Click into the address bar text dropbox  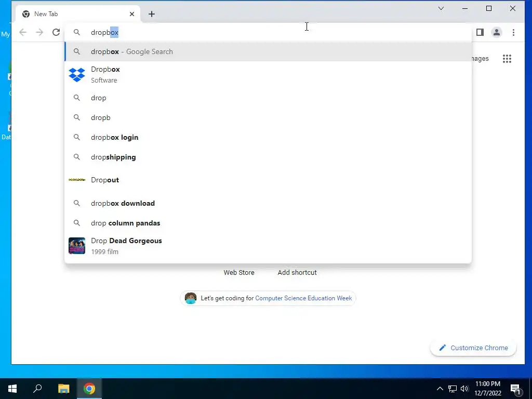(104, 32)
